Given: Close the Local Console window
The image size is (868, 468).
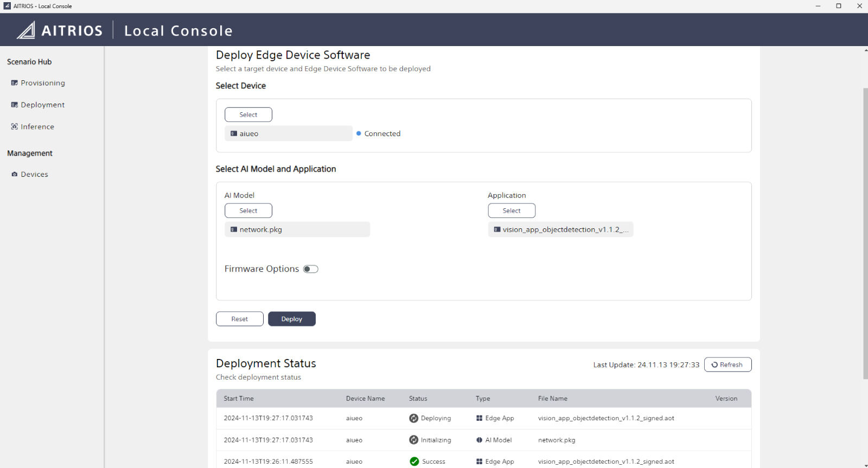Looking at the screenshot, I should click(x=859, y=6).
